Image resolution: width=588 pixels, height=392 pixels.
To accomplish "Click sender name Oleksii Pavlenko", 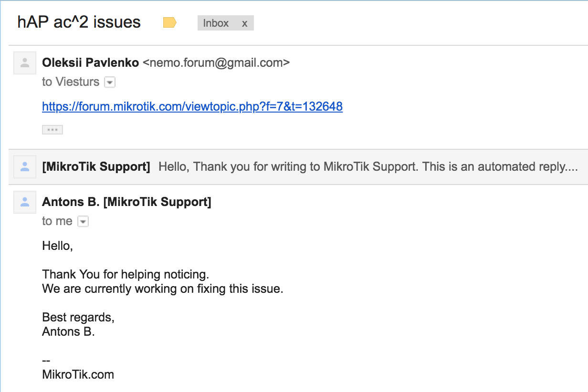I will (91, 62).
